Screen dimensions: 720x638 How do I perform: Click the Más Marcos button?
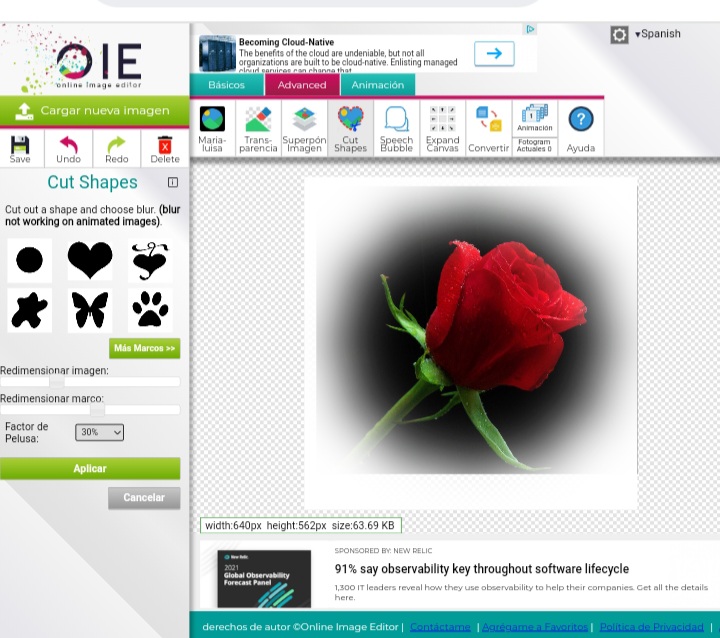(144, 349)
